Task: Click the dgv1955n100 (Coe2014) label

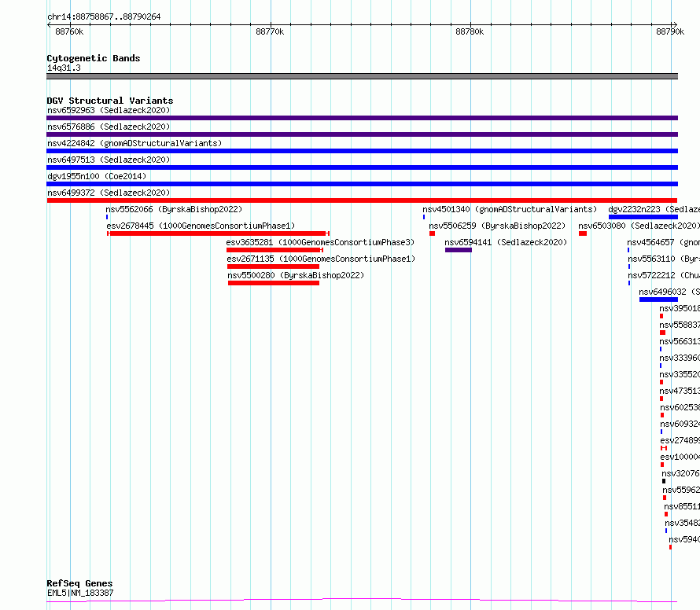Action: (97, 176)
